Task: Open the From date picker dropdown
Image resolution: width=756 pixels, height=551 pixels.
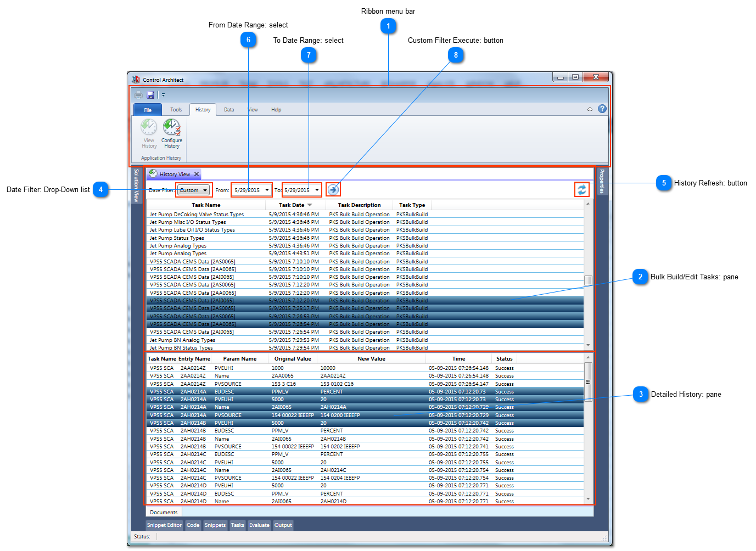Action: point(267,190)
